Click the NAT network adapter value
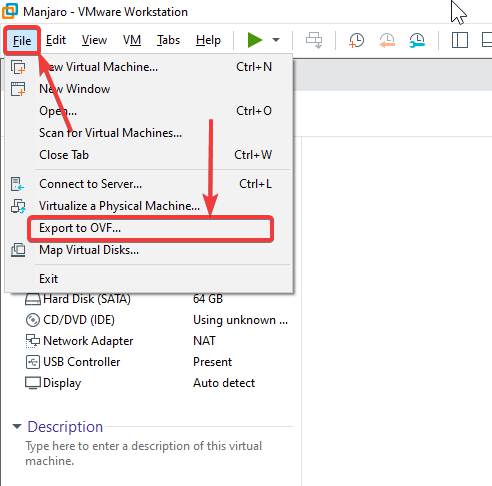The image size is (492, 486). 204,341
